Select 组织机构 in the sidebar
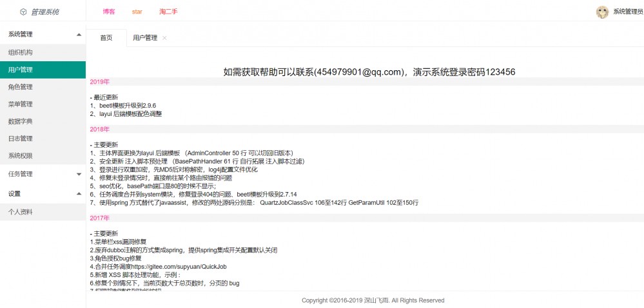 point(43,53)
